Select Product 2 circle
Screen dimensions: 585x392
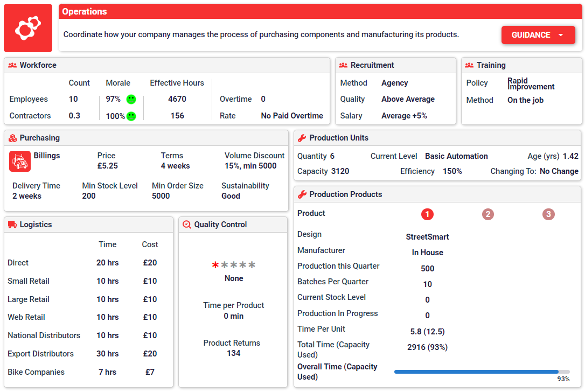tap(487, 214)
